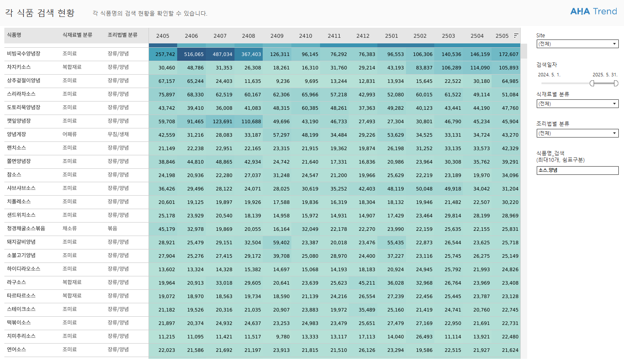Select the 도토리묵양념장 row label
The image size is (624, 364).
coord(23,108)
